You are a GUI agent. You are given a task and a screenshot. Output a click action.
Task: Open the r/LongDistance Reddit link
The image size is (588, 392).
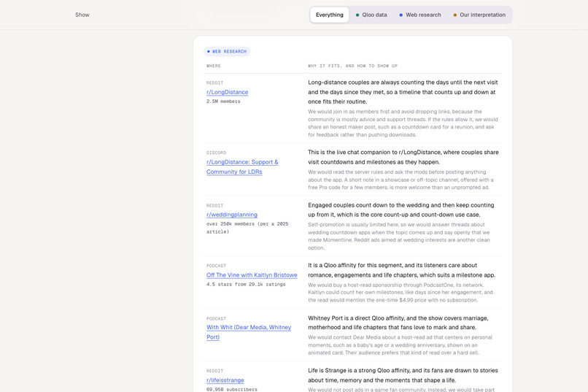(228, 92)
